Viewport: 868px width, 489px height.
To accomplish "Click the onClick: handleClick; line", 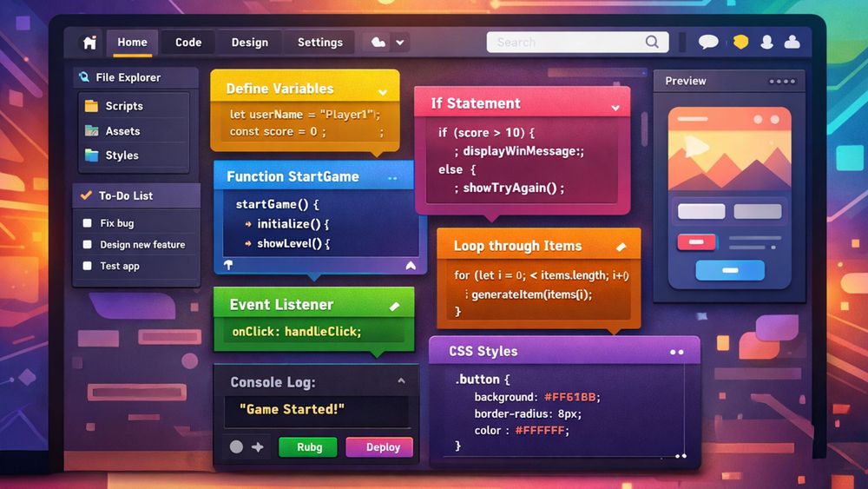I will tap(296, 331).
